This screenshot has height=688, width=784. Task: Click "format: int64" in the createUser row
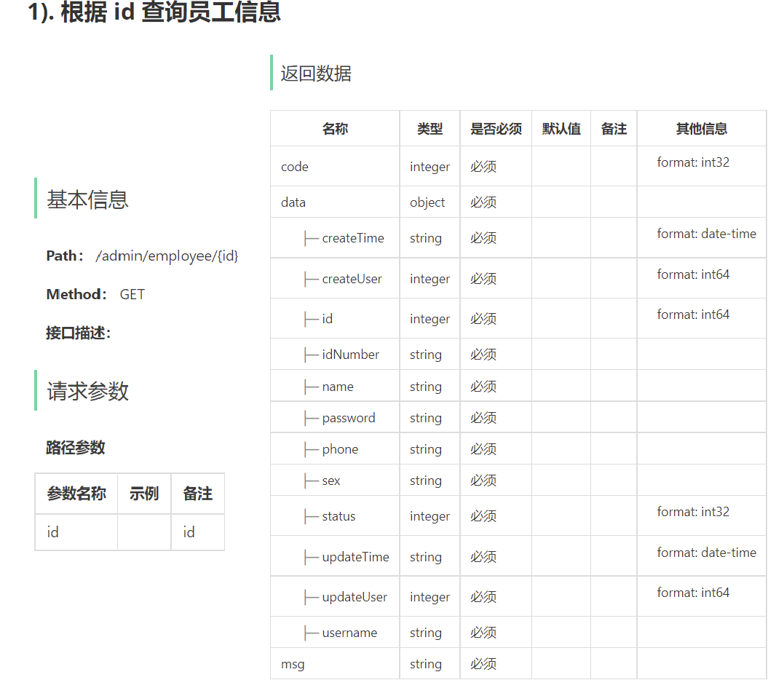tap(693, 274)
